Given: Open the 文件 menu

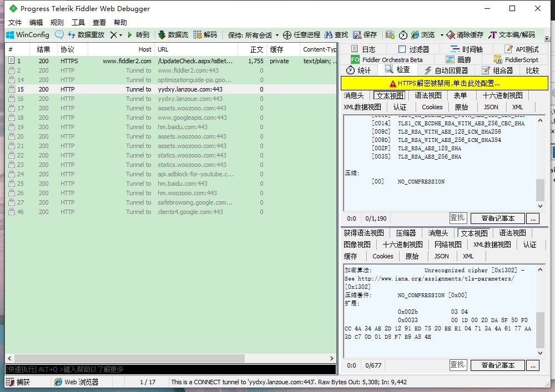Looking at the screenshot, I should (15, 23).
